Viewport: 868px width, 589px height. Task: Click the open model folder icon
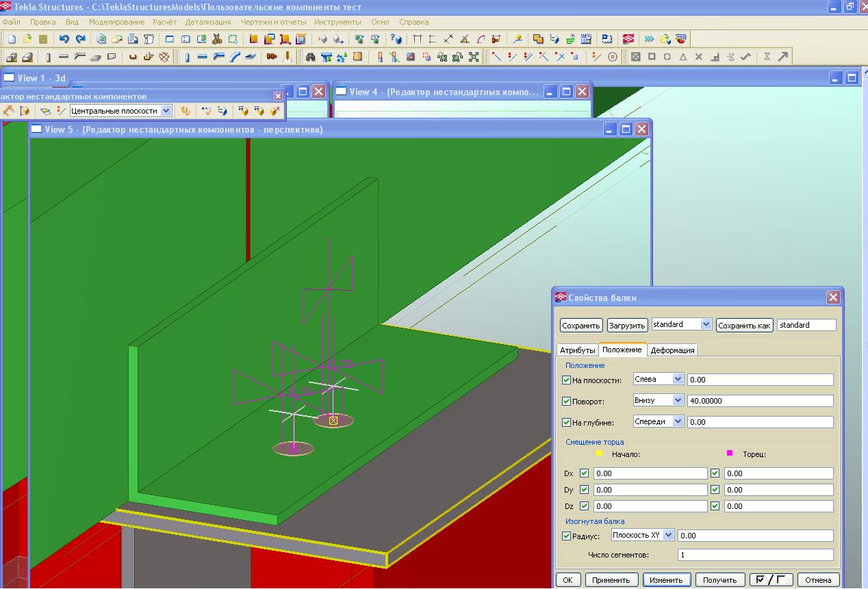27,39
